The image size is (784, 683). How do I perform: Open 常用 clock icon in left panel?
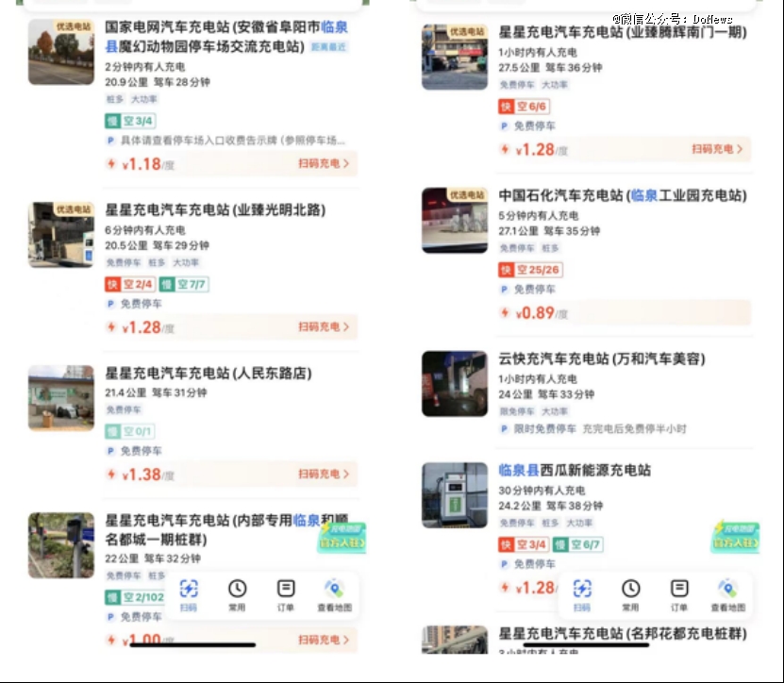coord(237,595)
